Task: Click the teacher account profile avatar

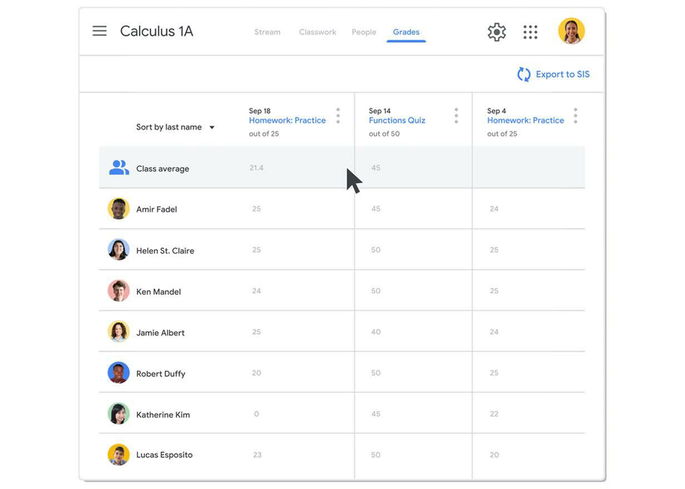Action: point(571,32)
